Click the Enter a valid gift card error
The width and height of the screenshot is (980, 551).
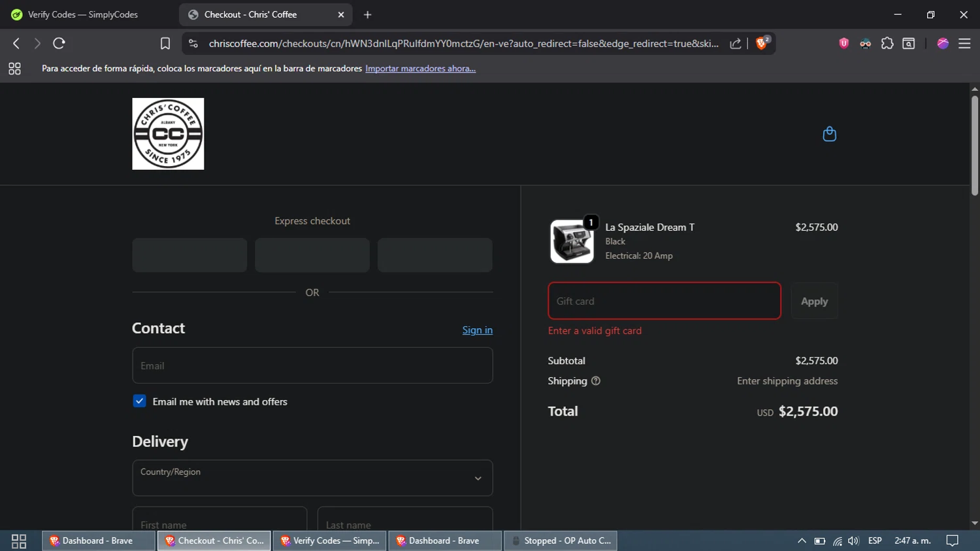coord(595,331)
